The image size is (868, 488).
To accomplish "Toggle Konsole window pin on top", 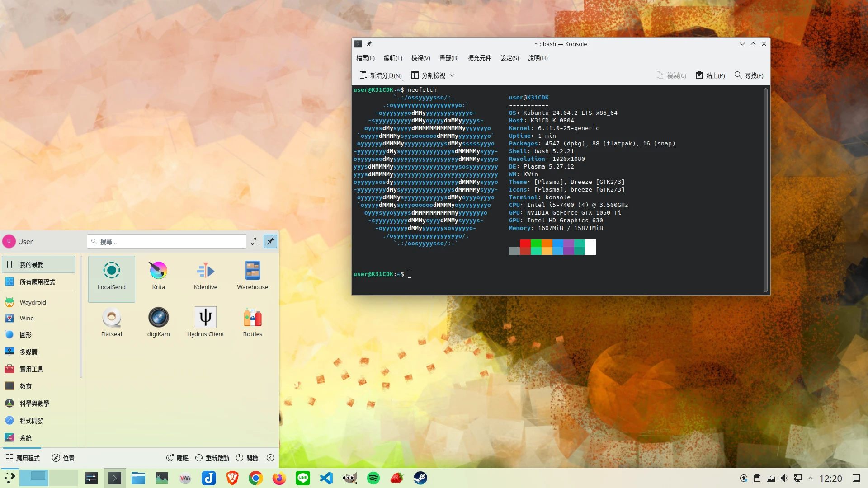I will (369, 44).
